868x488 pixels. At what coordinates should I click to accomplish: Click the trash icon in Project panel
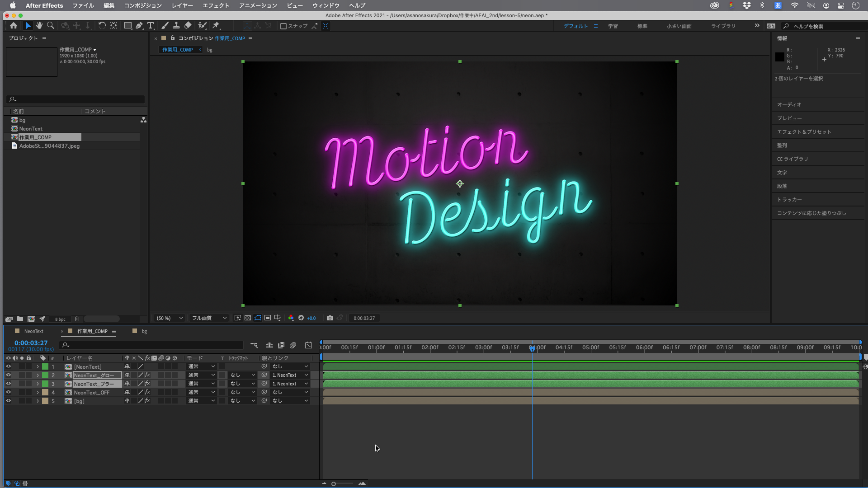click(x=77, y=319)
